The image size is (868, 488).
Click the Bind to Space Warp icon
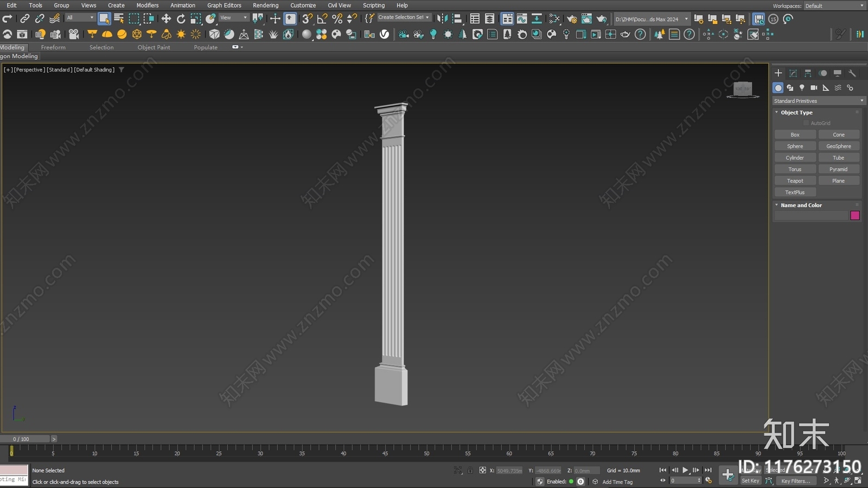click(x=55, y=19)
